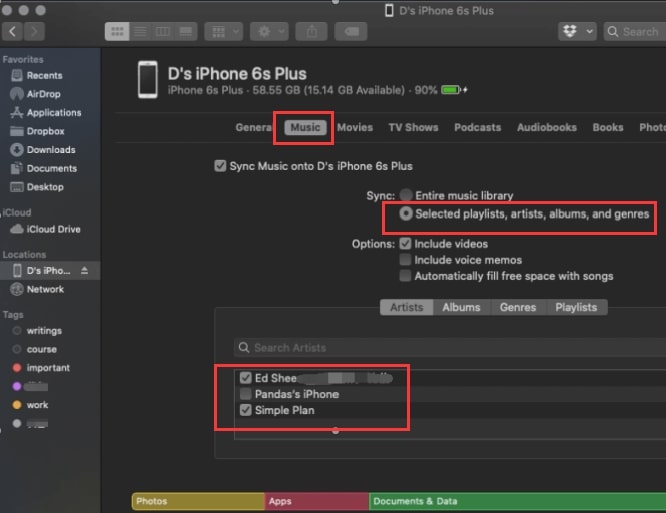The image size is (666, 513).
Task: Select the Selected playlists, artists radio button
Action: [406, 214]
